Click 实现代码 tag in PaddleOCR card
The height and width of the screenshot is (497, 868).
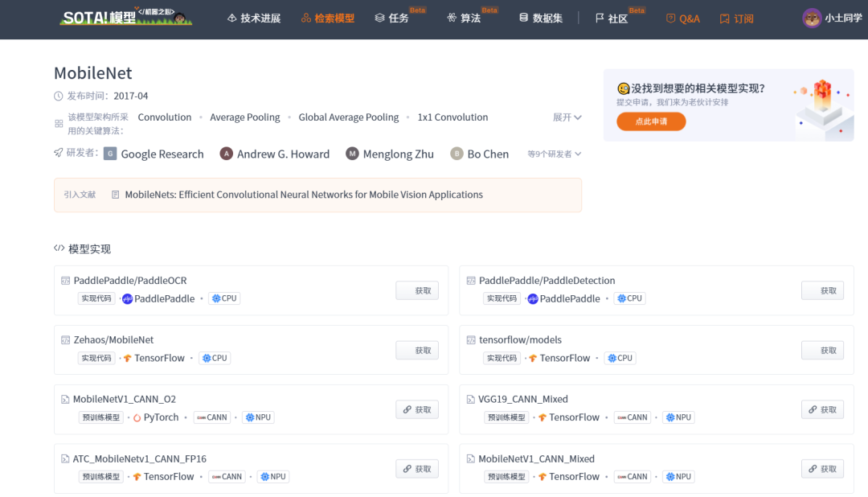click(x=96, y=298)
